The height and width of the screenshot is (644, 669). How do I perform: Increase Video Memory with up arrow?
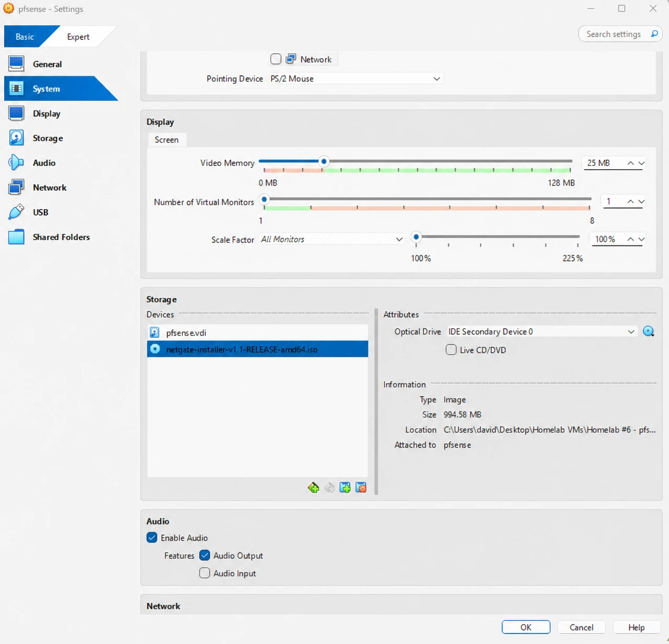tap(631, 163)
